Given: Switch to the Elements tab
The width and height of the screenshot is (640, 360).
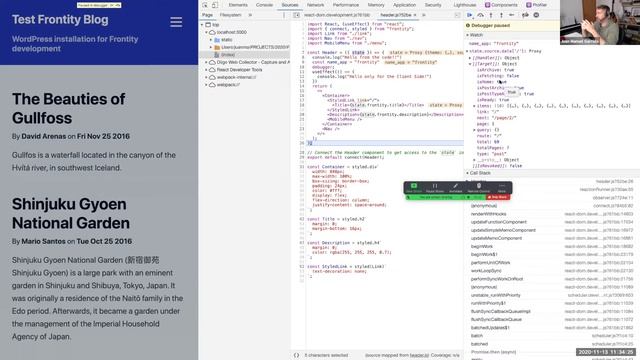Looking at the screenshot, I should click(238, 5).
